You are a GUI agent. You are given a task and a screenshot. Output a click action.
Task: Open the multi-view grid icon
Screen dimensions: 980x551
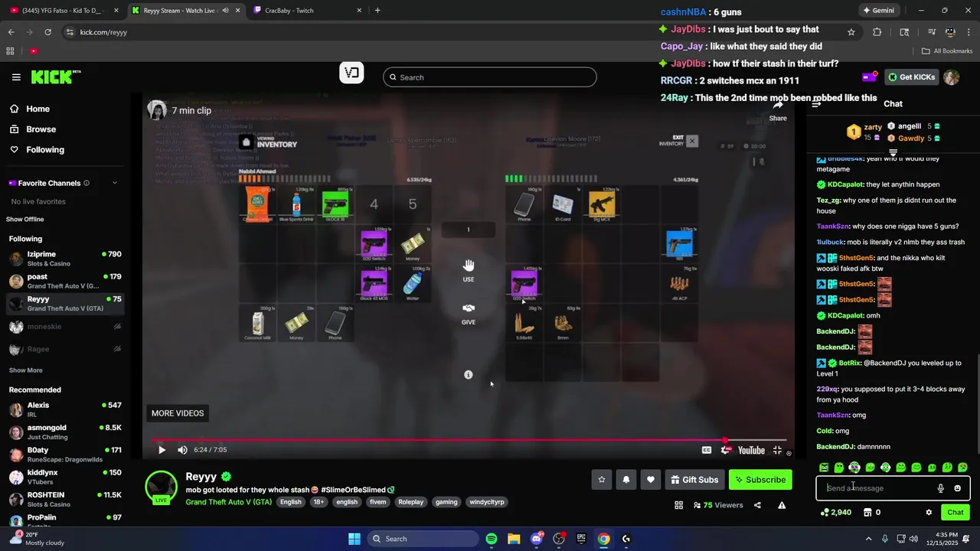[678, 505]
